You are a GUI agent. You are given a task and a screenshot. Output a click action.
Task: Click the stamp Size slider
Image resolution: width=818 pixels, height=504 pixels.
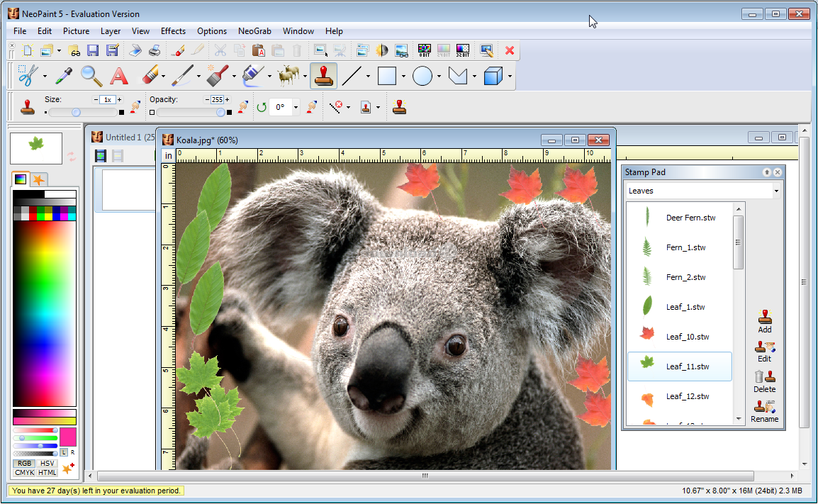point(84,112)
